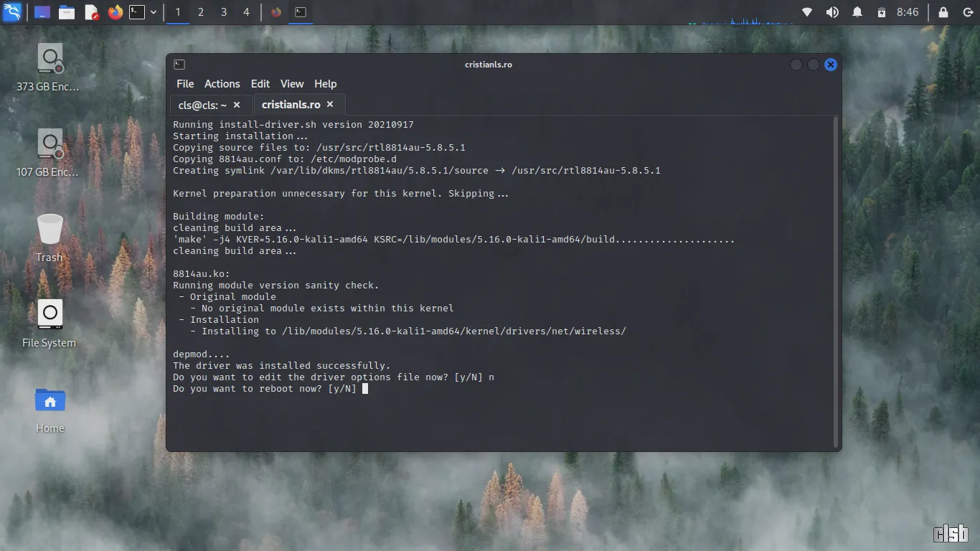This screenshot has width=980, height=551.
Task: Click the 'Kernel preparation unnecessary' line
Action: [341, 194]
